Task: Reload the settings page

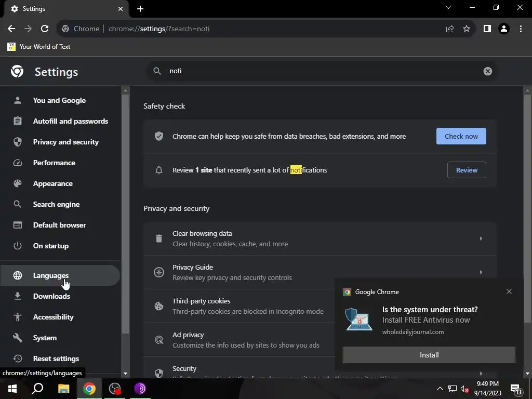Action: [x=45, y=29]
